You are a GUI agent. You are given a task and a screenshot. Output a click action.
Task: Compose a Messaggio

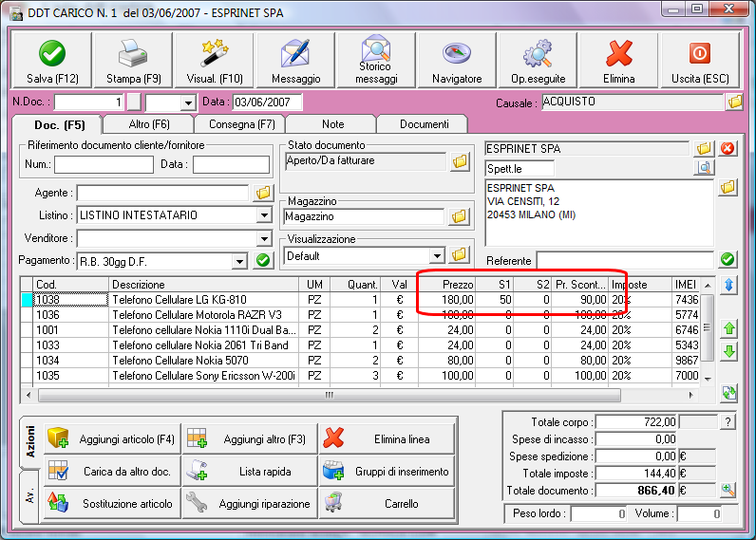pyautogui.click(x=295, y=61)
